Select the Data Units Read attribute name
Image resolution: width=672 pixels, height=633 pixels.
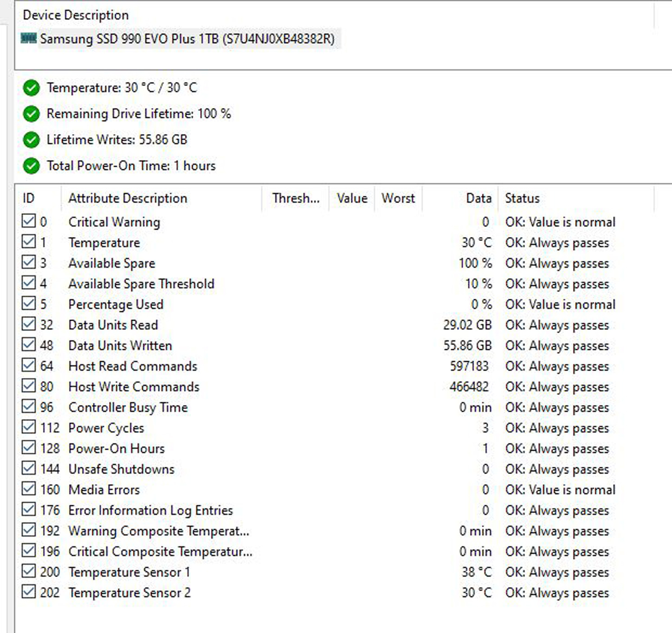pyautogui.click(x=113, y=325)
